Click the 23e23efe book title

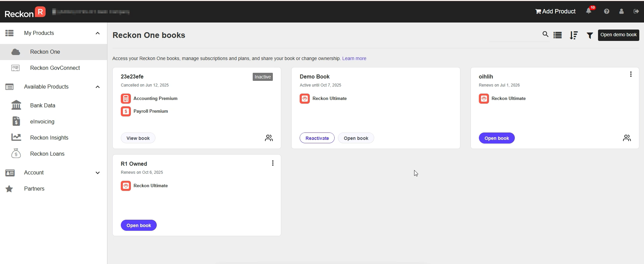coord(132,77)
